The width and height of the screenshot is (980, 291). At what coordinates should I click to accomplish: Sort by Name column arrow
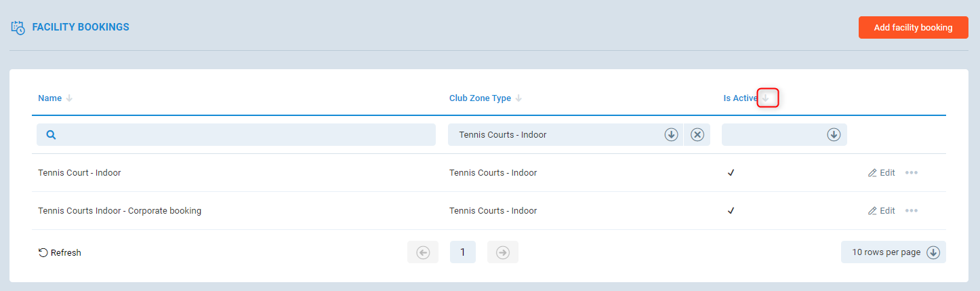(69, 98)
